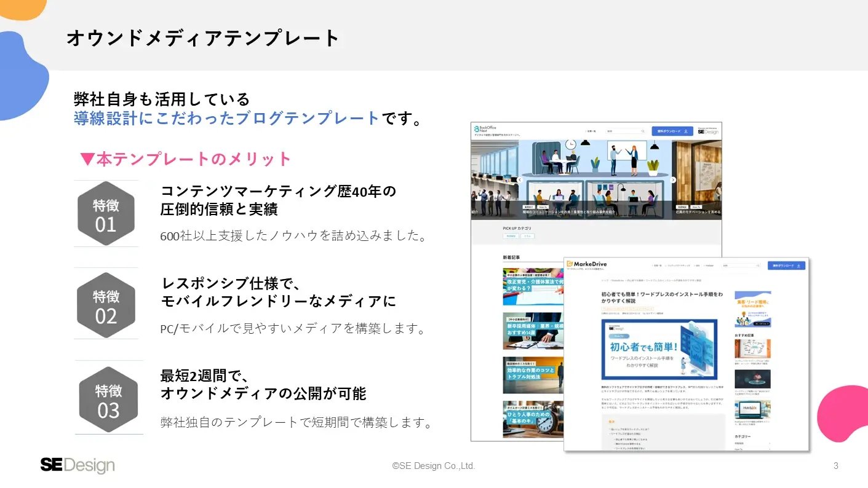Open the 効率的な作業のコツ article thumbnail
Image resolution: width=868 pixels, height=488 pixels.
[x=533, y=375]
